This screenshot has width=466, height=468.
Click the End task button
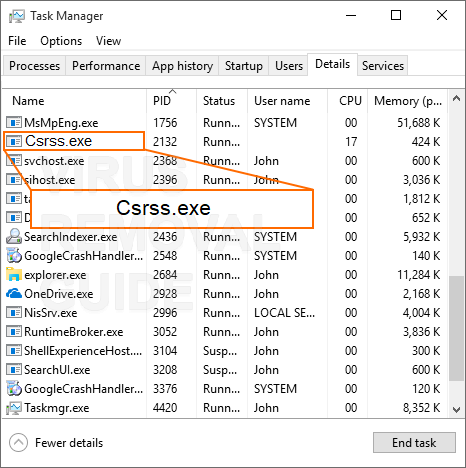(x=414, y=443)
